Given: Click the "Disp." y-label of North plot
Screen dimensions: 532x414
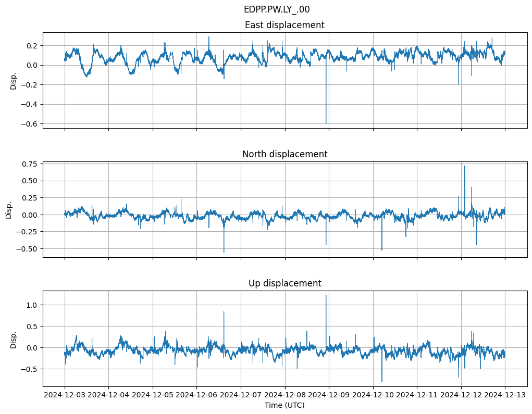Looking at the screenshot, I should click(9, 209).
